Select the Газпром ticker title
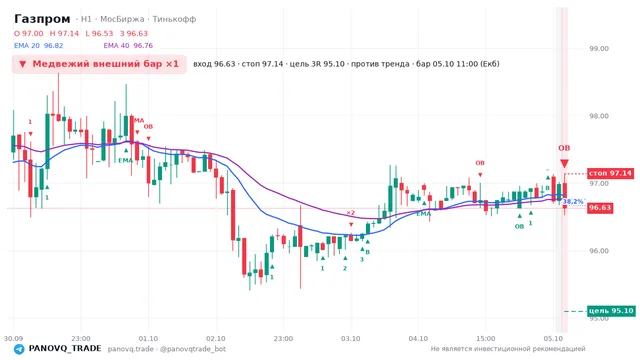640x360 pixels. pyautogui.click(x=42, y=19)
